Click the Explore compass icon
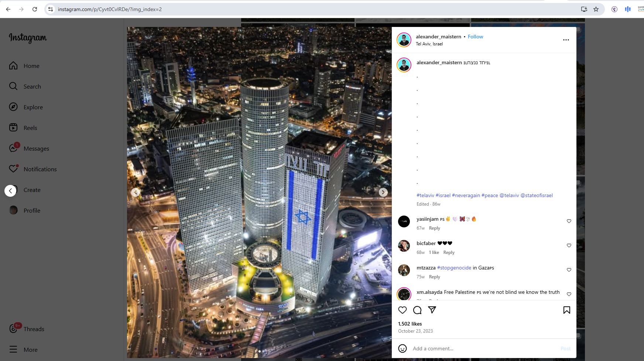The width and height of the screenshot is (644, 361). tap(13, 107)
